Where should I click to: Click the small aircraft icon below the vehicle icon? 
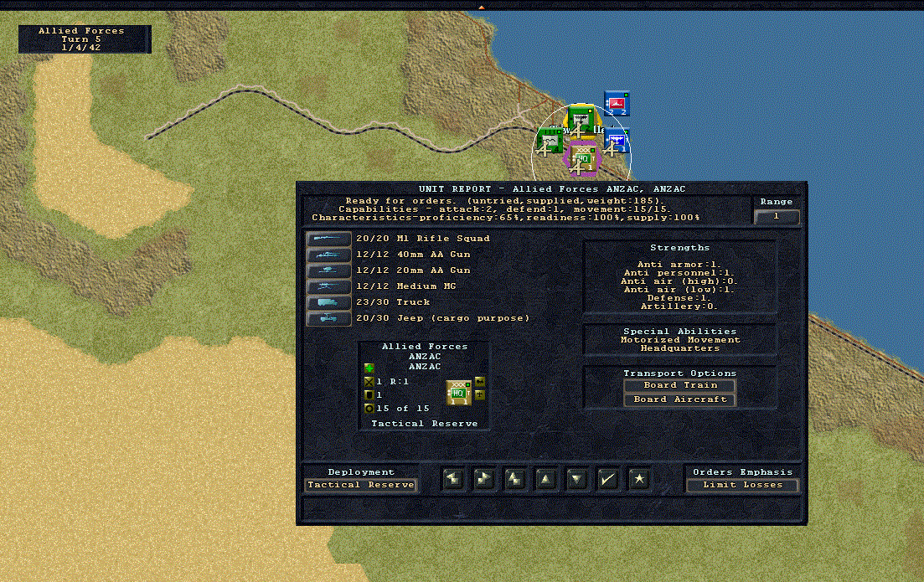pos(480,394)
